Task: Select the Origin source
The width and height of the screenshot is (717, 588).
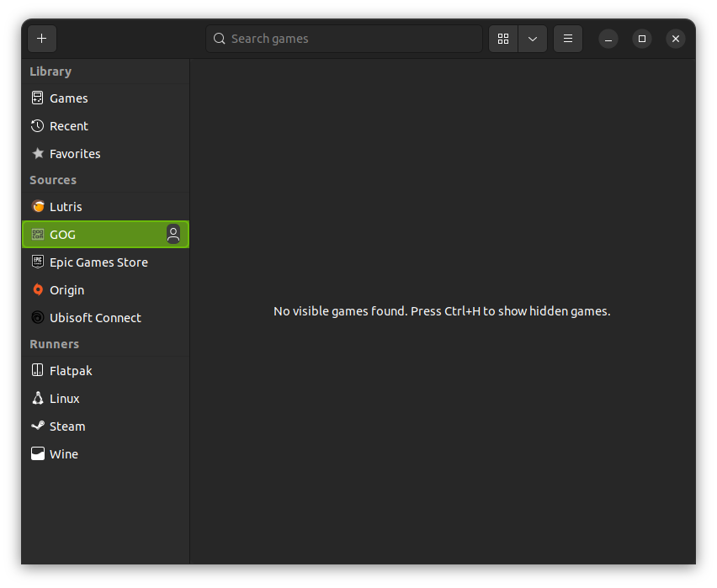Action: coord(106,290)
